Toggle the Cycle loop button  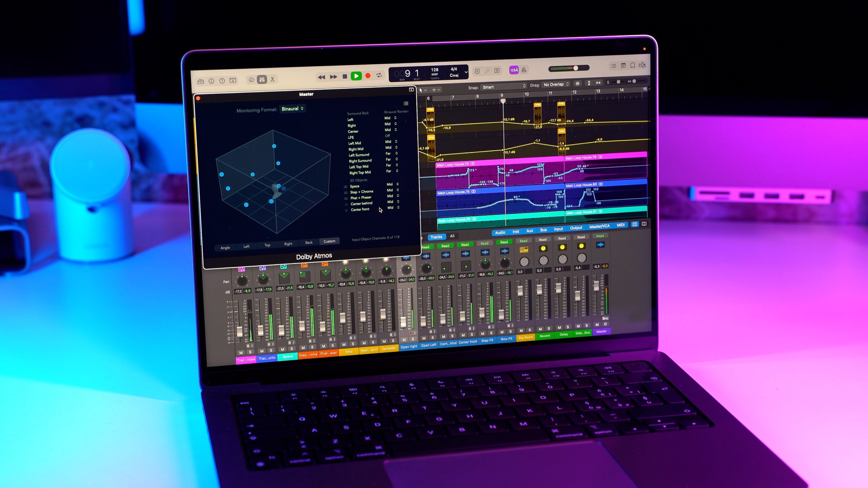[x=379, y=75]
